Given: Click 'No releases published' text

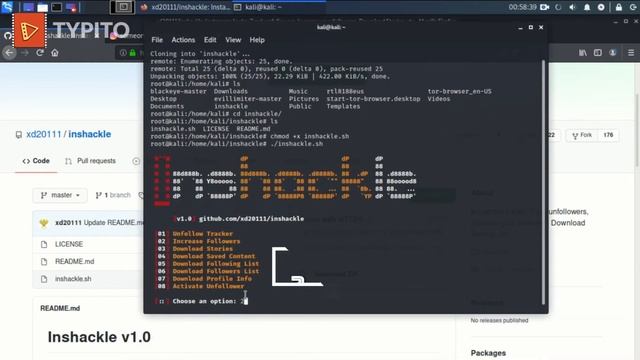Looking at the screenshot, I should 499,320.
